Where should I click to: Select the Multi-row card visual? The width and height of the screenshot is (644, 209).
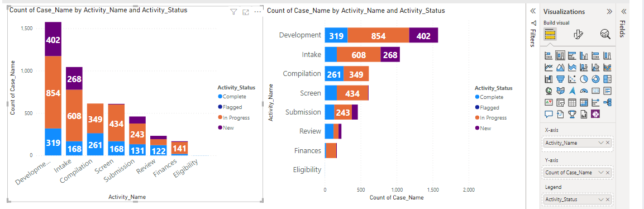point(607,91)
